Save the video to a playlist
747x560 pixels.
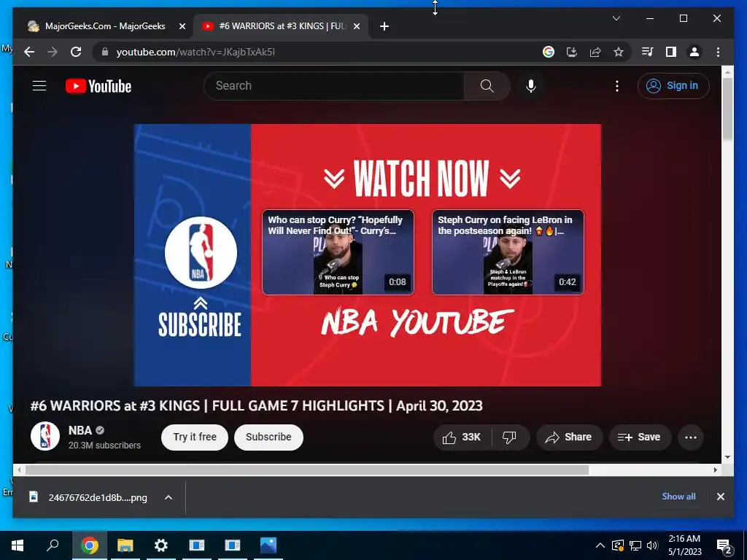tap(640, 437)
